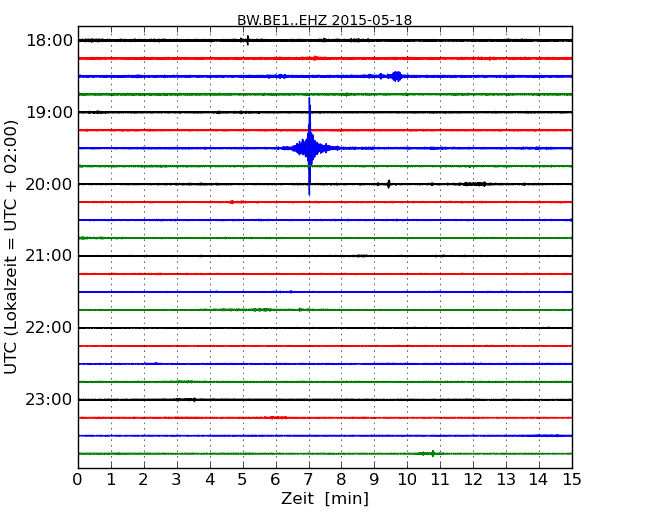Click the x-axis tick label 3
650x520 pixels.
click(x=177, y=480)
